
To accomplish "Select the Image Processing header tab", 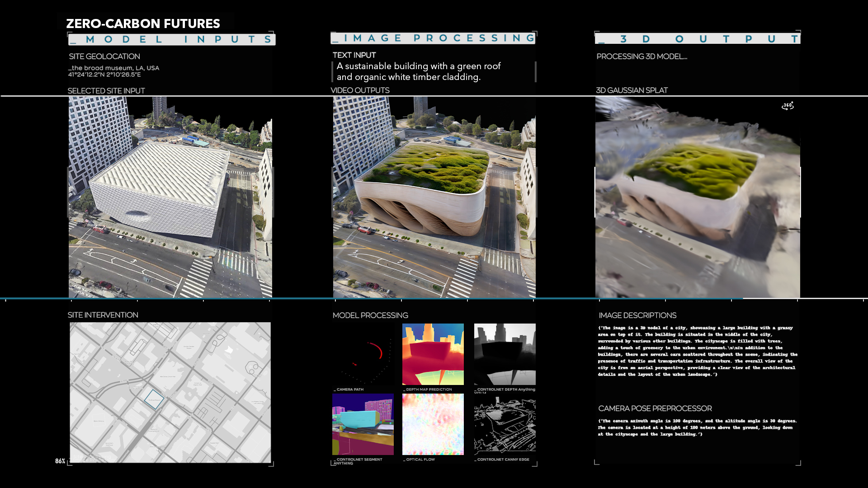I will point(433,38).
